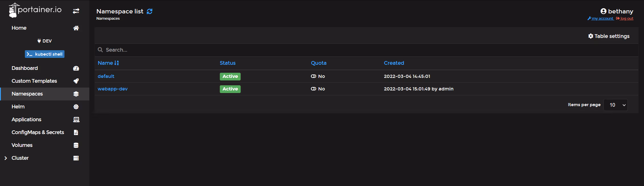Click Active badge in webapp-dev row
This screenshot has width=644, height=186.
pos(230,89)
